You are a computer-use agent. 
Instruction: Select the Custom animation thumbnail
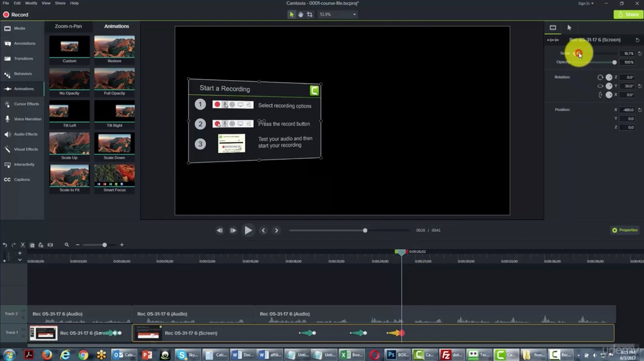click(69, 50)
